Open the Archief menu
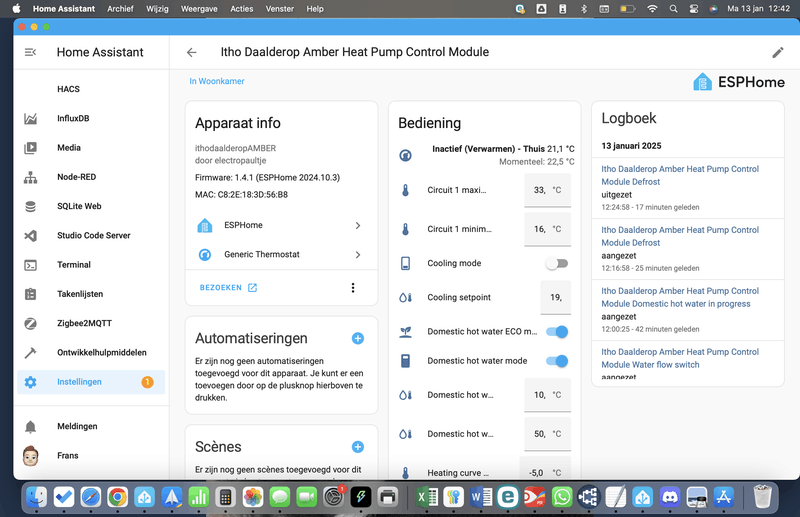 pos(120,9)
